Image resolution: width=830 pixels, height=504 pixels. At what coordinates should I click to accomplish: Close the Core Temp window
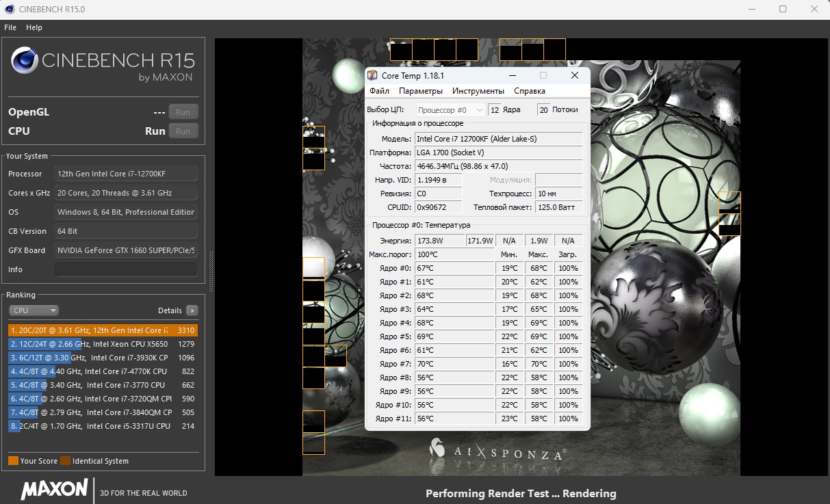[575, 75]
